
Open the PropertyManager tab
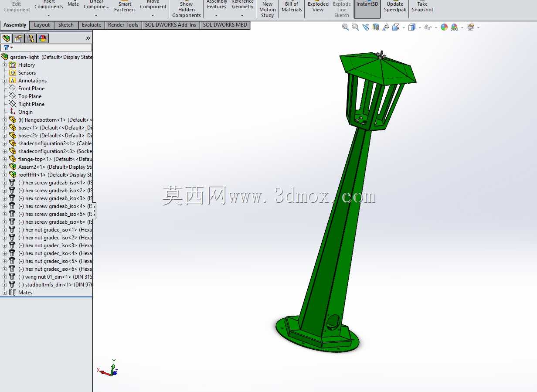point(18,38)
